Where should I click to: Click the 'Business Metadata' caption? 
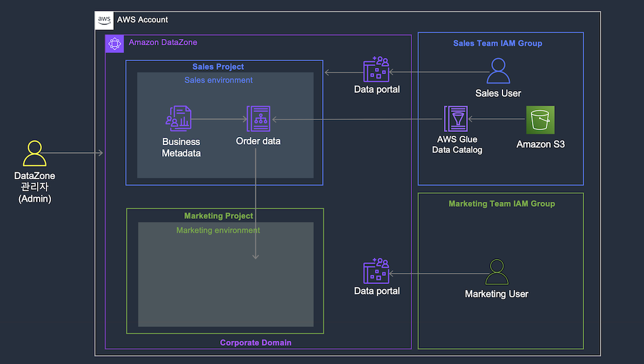point(181,147)
